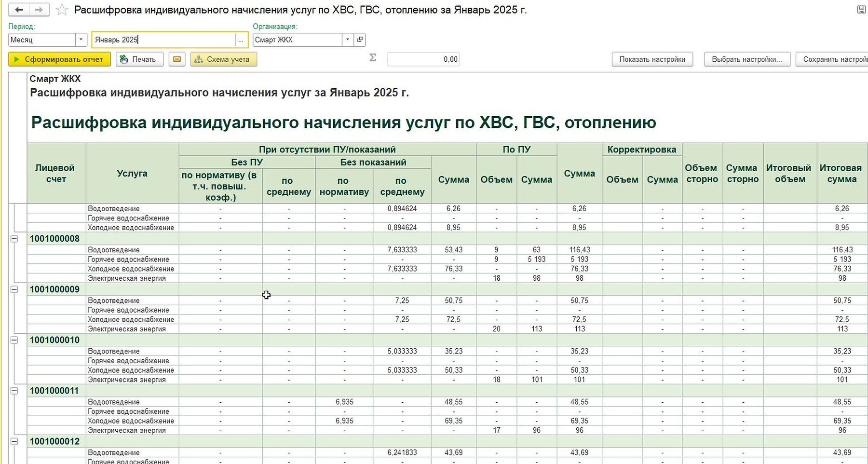The height and width of the screenshot is (464, 868).
Task: Click Сформировать отчет to generate the report
Action: point(59,59)
